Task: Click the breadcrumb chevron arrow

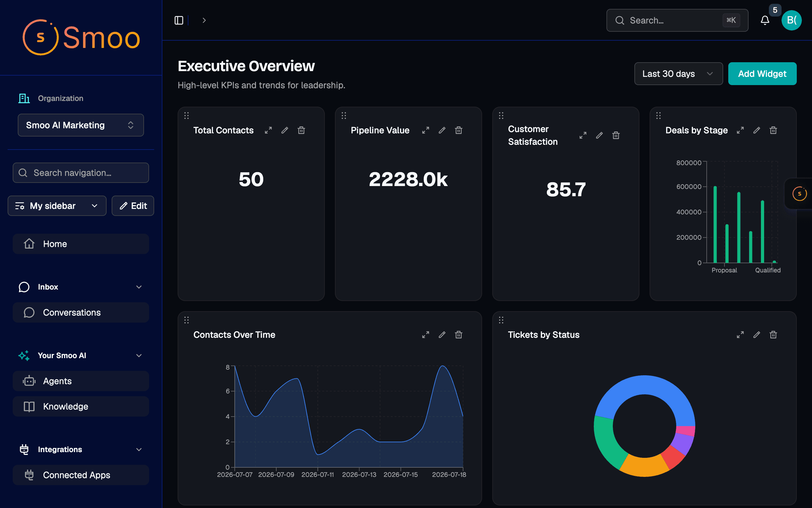Action: coord(204,21)
